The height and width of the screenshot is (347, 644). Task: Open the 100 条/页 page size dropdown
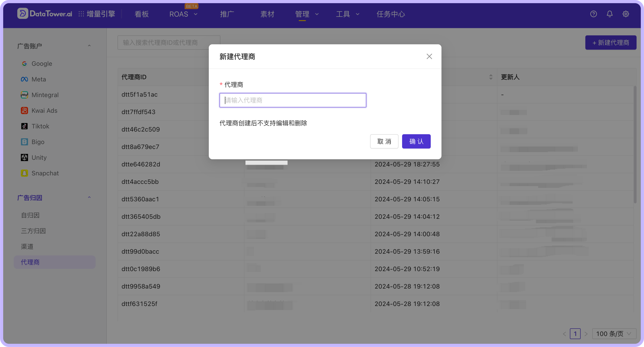click(x=614, y=334)
